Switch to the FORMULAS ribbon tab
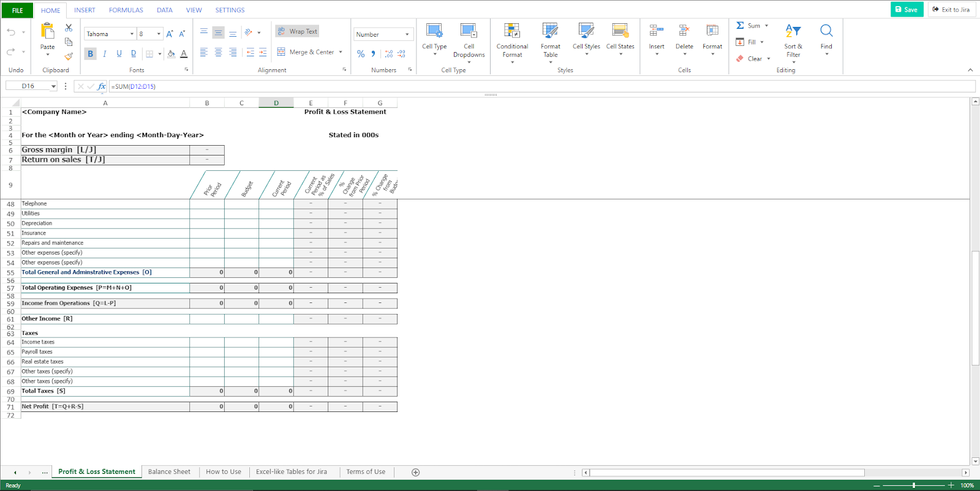Viewport: 980px width, 491px height. coord(126,10)
